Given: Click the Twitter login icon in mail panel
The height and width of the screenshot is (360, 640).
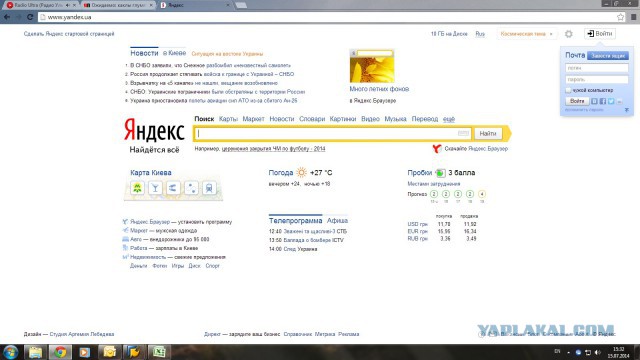Looking at the screenshot, I should 611,101.
